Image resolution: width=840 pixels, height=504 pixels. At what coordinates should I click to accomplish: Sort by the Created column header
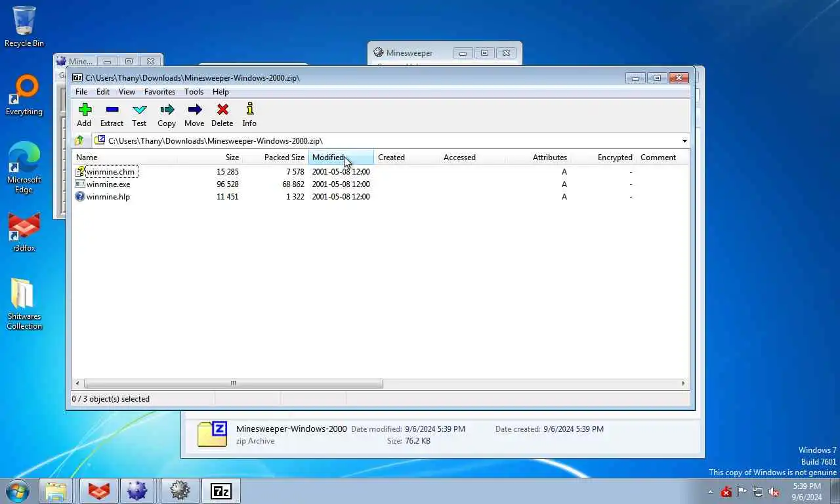click(x=406, y=157)
